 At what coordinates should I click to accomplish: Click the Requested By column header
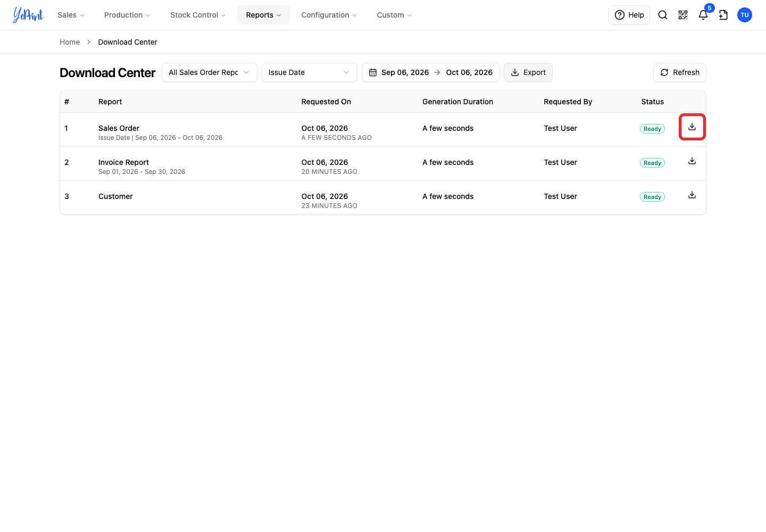[568, 102]
